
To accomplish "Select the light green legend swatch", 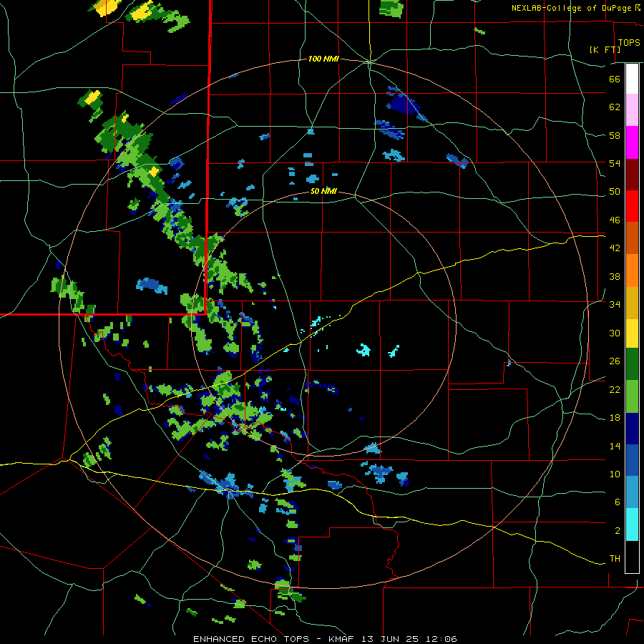I will [x=632, y=396].
